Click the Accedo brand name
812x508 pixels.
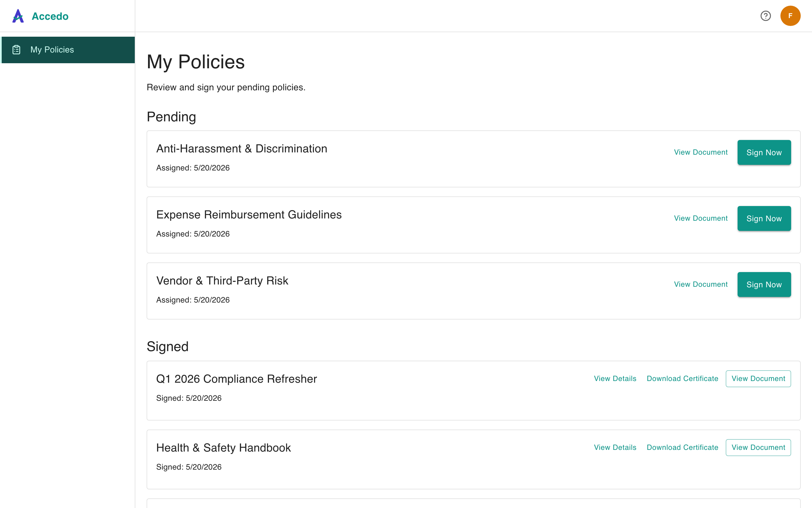point(50,16)
